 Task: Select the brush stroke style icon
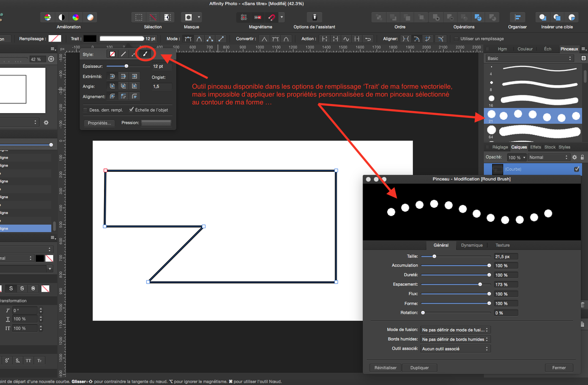[145, 54]
